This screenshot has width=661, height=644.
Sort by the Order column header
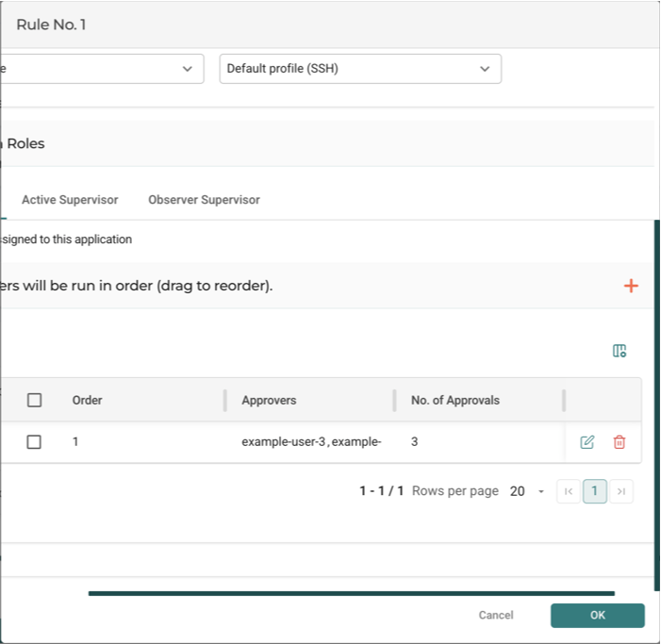click(x=88, y=400)
